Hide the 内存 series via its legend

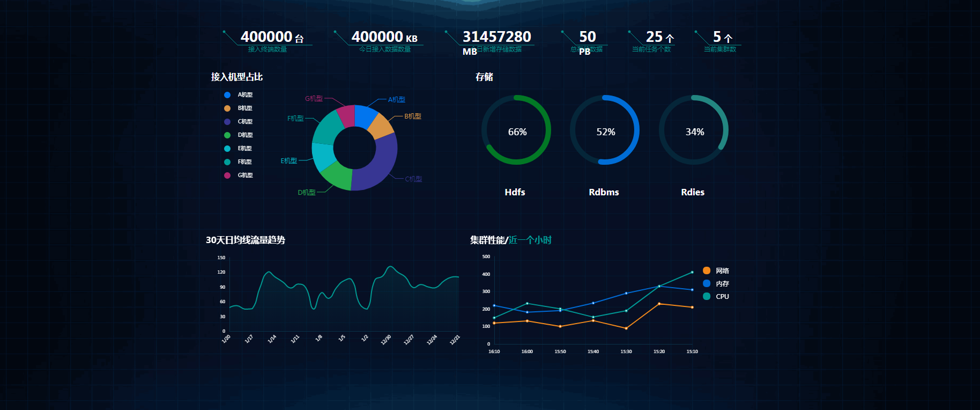click(x=716, y=283)
